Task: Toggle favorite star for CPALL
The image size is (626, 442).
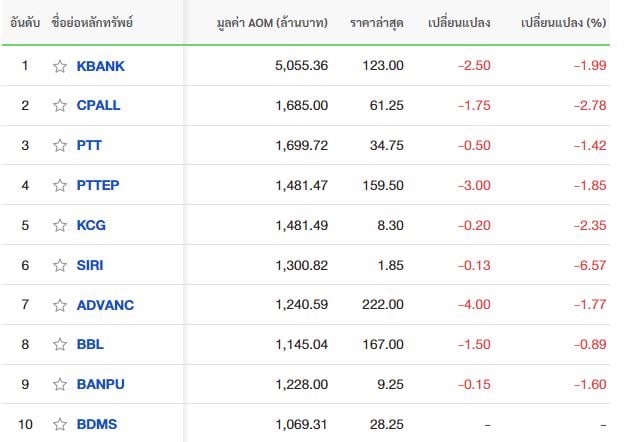Action: click(60, 106)
